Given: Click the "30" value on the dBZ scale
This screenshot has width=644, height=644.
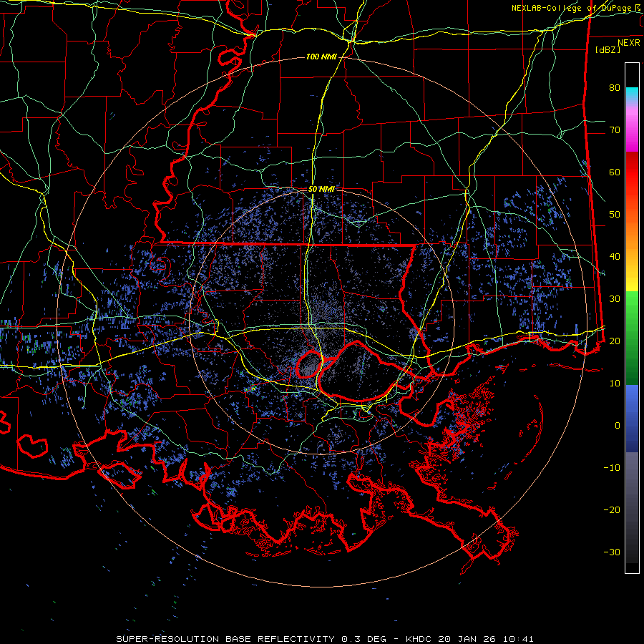Looking at the screenshot, I should pyautogui.click(x=615, y=298).
